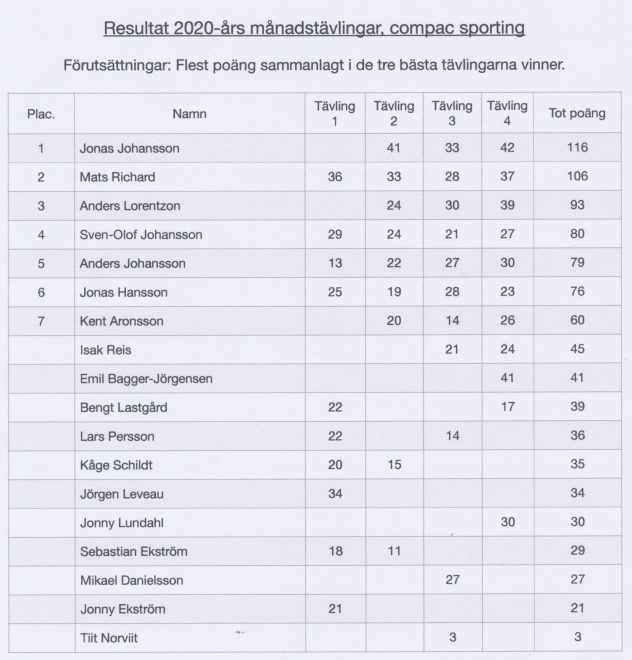Click Kent Aronsson's placement number 7
The height and width of the screenshot is (660, 632).
tap(41, 321)
